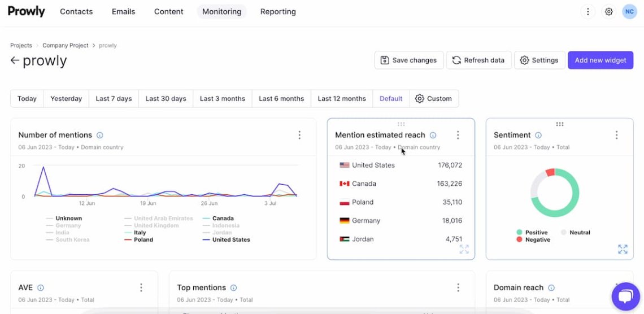The image size is (644, 314).
Task: Click the info icon beside Number of mentions
Action: [x=100, y=136]
